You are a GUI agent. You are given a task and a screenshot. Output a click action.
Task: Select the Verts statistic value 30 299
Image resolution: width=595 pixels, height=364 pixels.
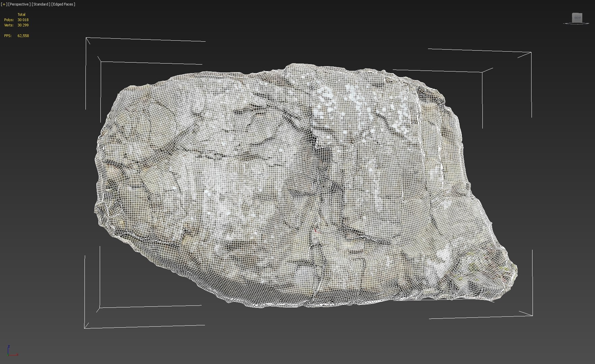(x=23, y=25)
